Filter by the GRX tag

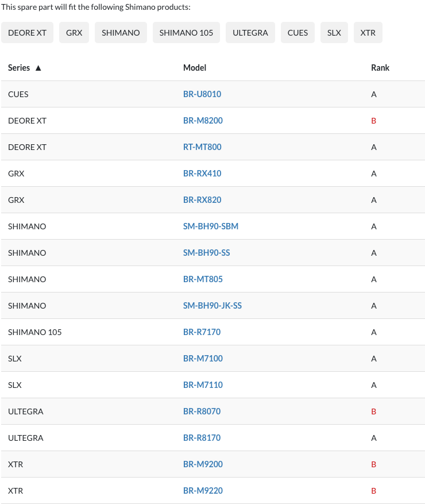[74, 32]
